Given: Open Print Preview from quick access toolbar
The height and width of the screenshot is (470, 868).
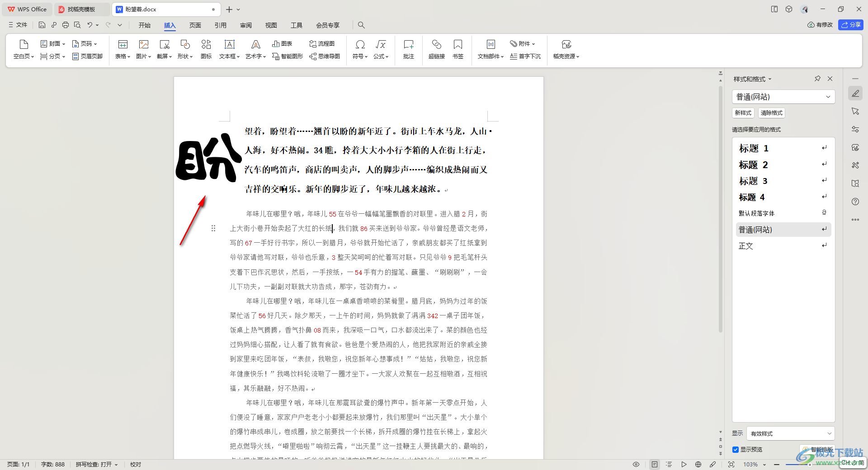Looking at the screenshot, I should point(77,25).
